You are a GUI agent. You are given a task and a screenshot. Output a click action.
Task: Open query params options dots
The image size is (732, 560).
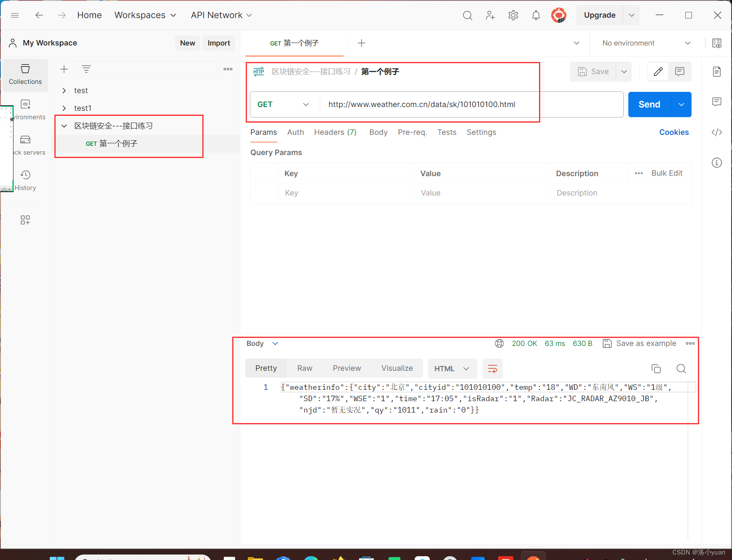(639, 173)
